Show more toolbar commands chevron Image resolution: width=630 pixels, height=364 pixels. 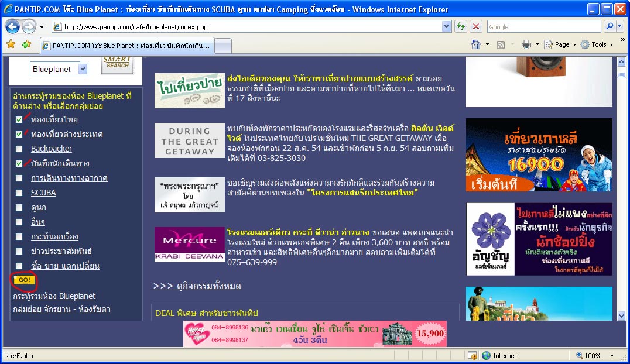pos(623,40)
